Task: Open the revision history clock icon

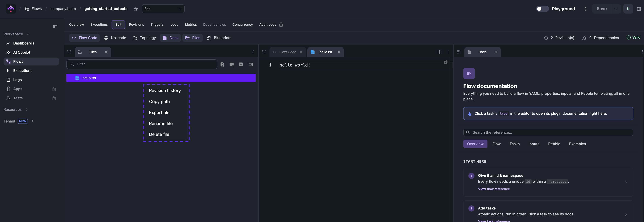Action: 546,38
